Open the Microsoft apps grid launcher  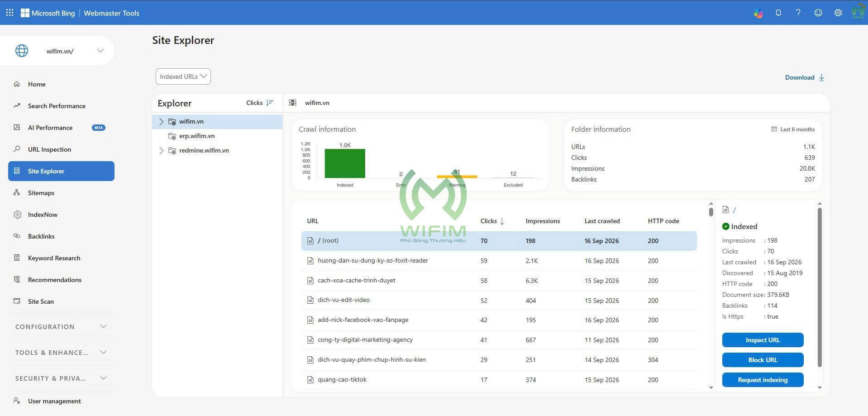[10, 13]
